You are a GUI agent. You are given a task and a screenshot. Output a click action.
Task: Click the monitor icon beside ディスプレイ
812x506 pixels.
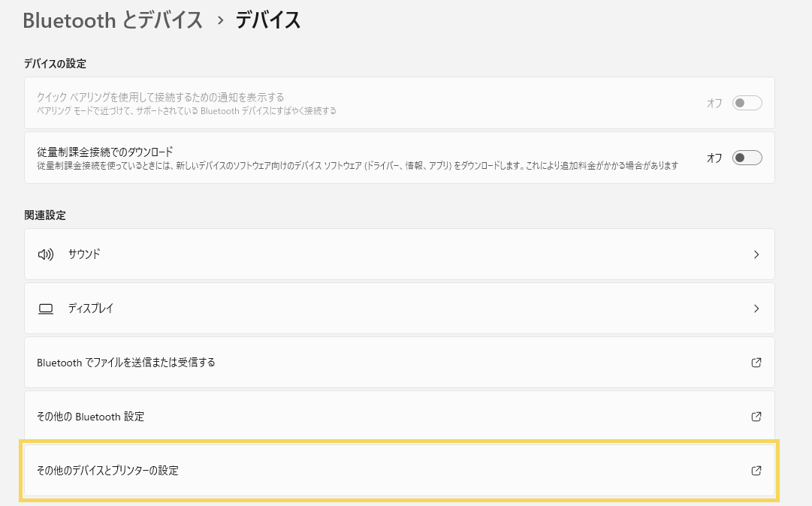(46, 309)
